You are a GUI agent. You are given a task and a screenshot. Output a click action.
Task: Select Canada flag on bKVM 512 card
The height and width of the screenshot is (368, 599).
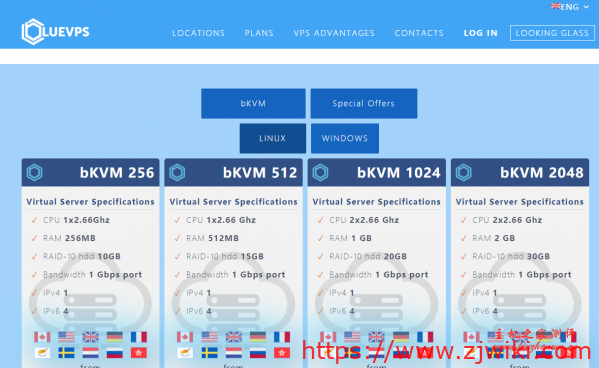tap(185, 337)
